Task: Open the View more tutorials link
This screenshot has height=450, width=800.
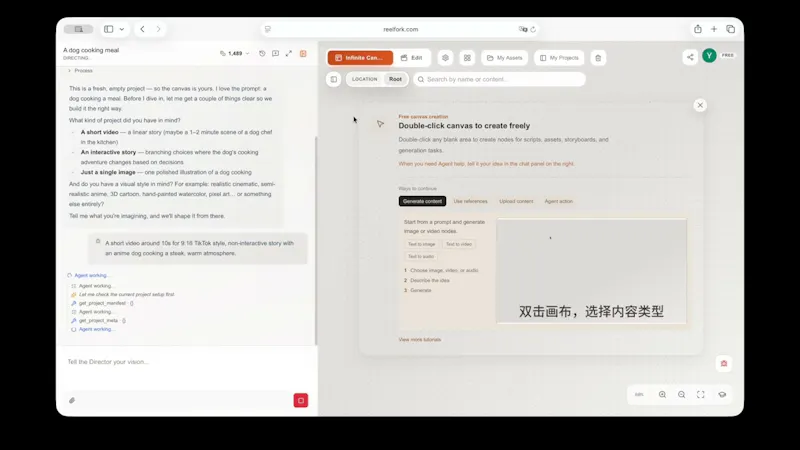Action: [x=419, y=340]
